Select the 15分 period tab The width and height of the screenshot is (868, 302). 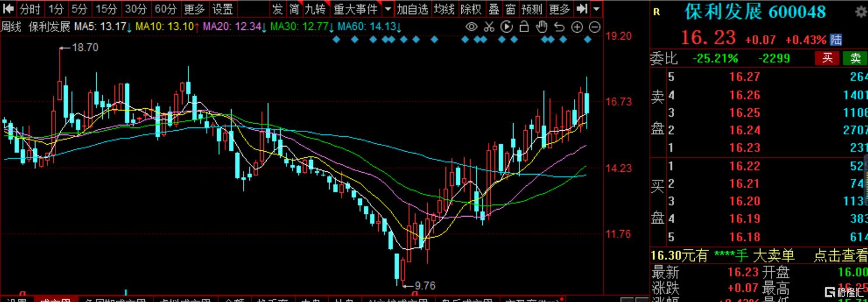107,9
